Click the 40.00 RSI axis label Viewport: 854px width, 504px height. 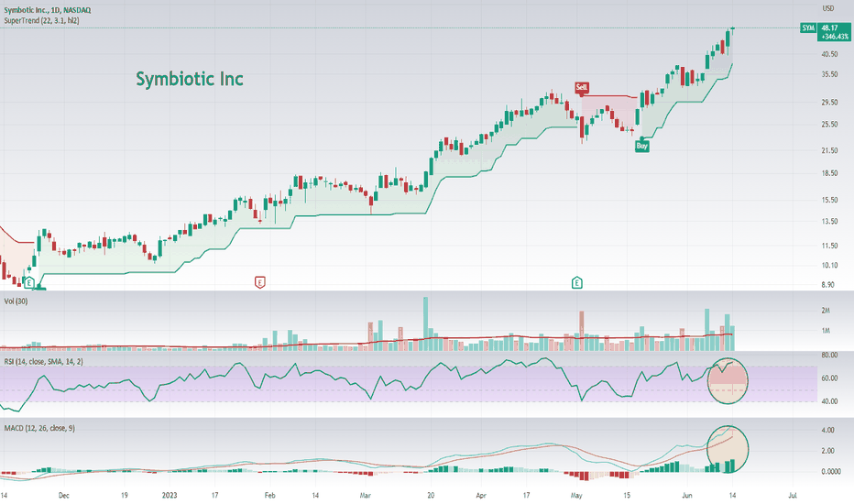click(829, 401)
